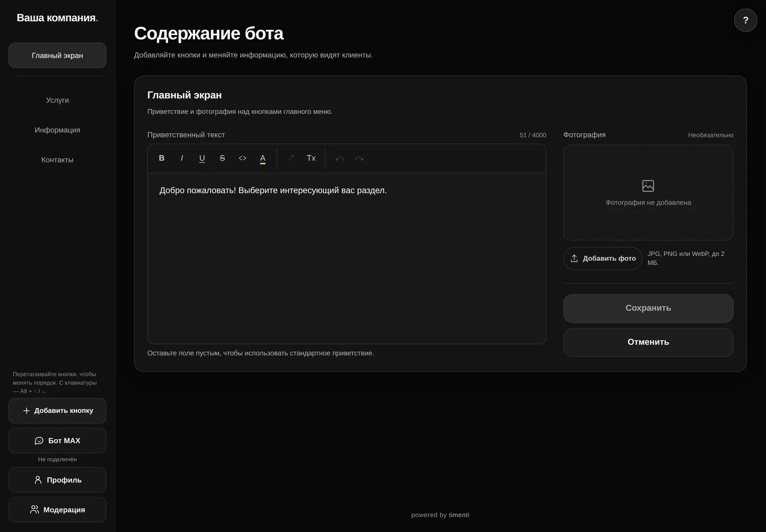The width and height of the screenshot is (766, 532).
Task: Open the Услуги menu item
Action: coord(57,100)
